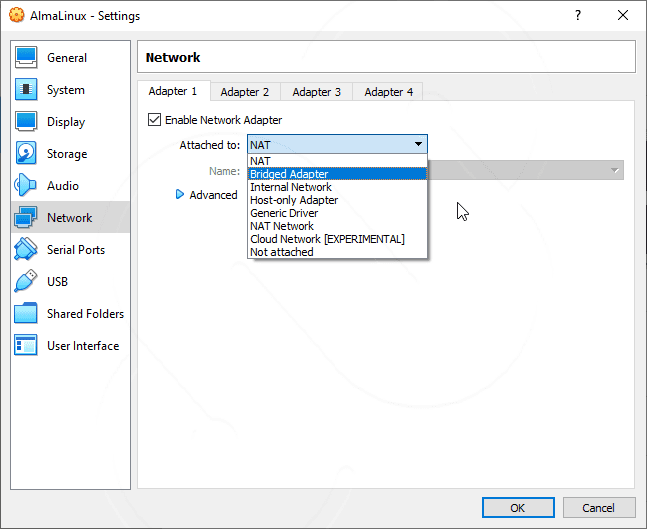Uncheck Enable Network Adapter checkbox
This screenshot has width=647, height=529.
pyautogui.click(x=154, y=120)
